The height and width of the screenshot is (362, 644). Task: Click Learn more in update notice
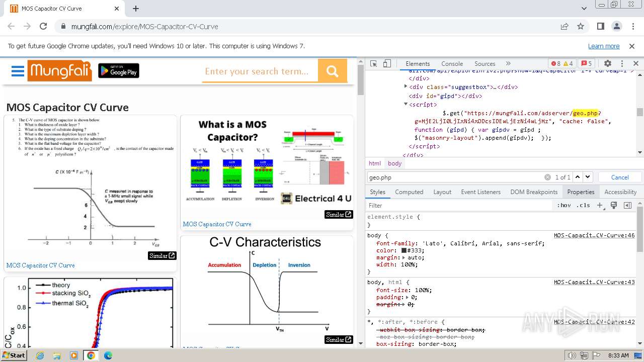point(604,46)
